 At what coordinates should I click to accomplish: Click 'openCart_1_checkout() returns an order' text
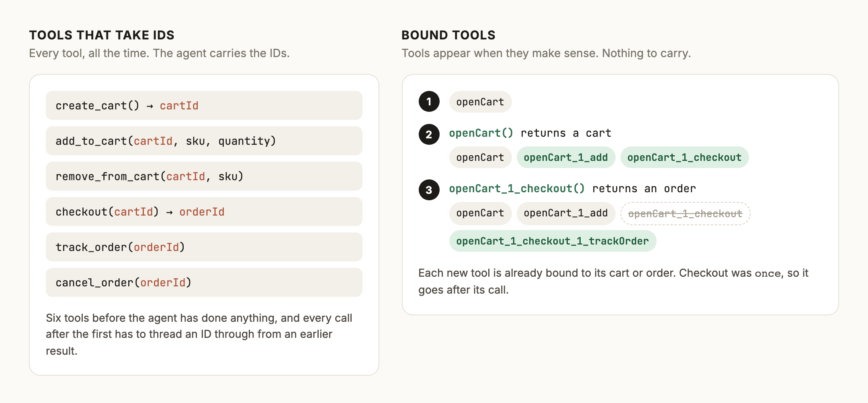pyautogui.click(x=572, y=189)
